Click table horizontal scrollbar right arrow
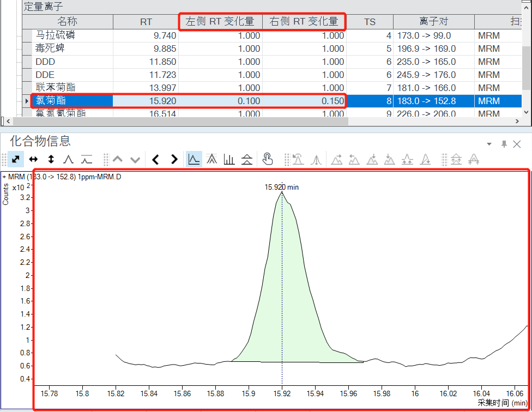 point(517,121)
